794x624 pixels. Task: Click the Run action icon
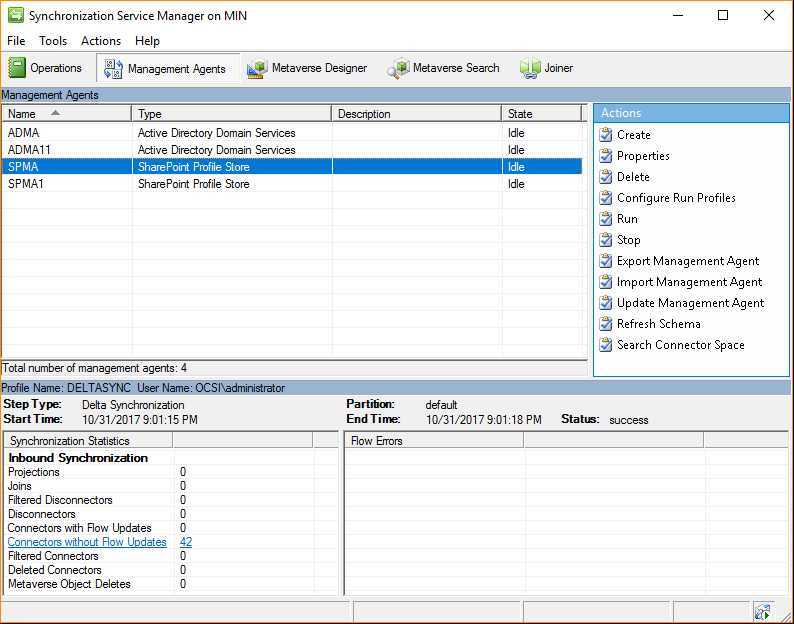pos(606,219)
